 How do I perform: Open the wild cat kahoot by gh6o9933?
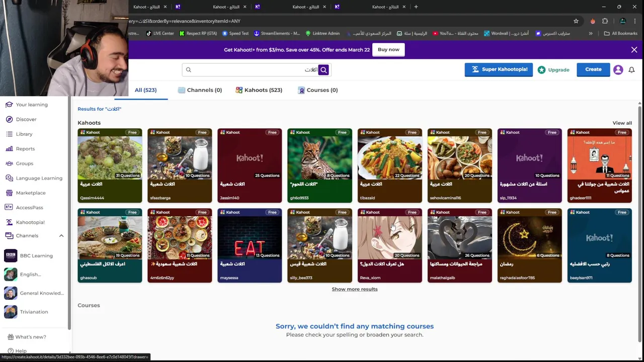[319, 165]
